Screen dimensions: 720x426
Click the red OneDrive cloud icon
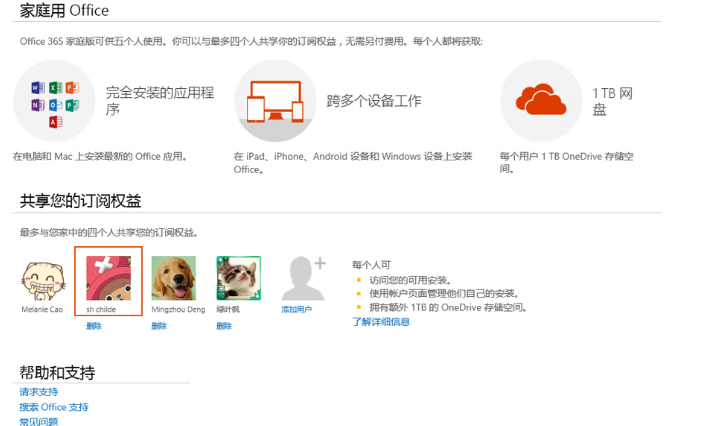[x=541, y=99]
